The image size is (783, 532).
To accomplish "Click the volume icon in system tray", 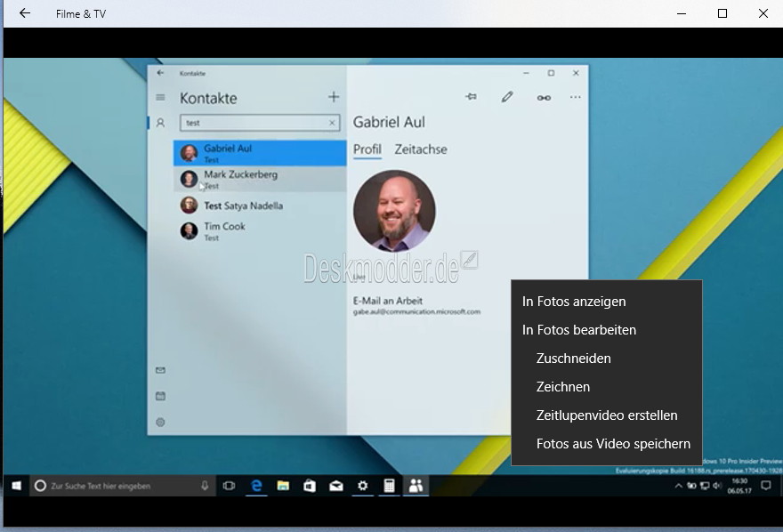I will coord(717,486).
